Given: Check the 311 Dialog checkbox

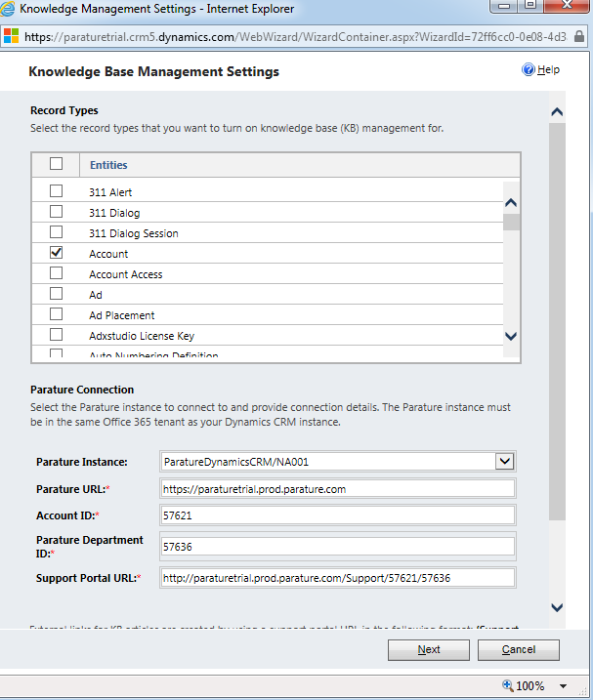Looking at the screenshot, I should click(56, 211).
